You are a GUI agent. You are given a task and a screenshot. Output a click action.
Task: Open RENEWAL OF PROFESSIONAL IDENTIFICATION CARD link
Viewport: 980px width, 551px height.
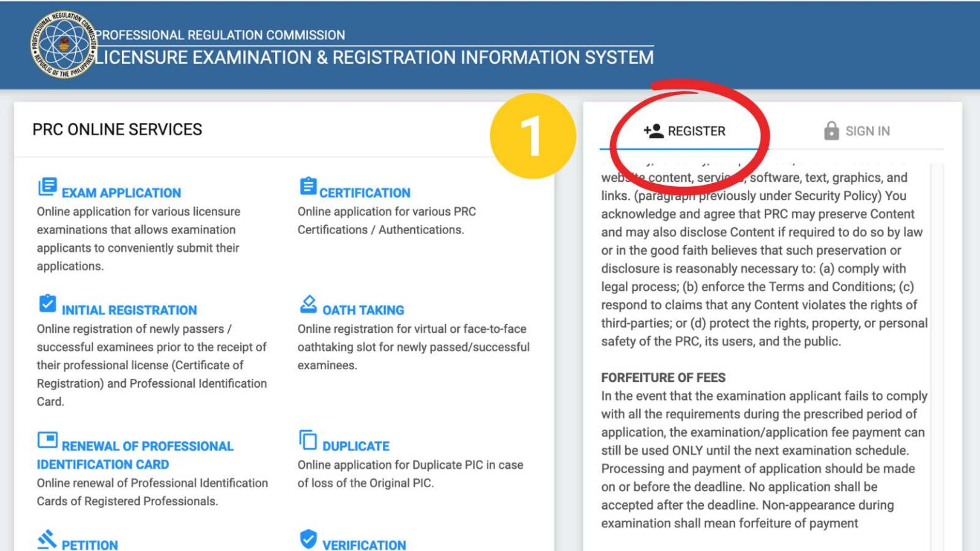(x=135, y=455)
